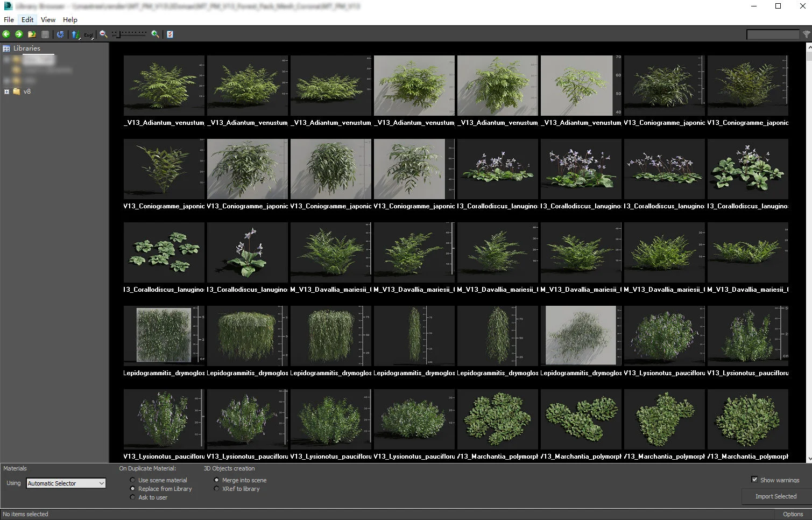Screen dimensions: 812x520
Task: Click the sort ascending icon
Action: (74, 34)
